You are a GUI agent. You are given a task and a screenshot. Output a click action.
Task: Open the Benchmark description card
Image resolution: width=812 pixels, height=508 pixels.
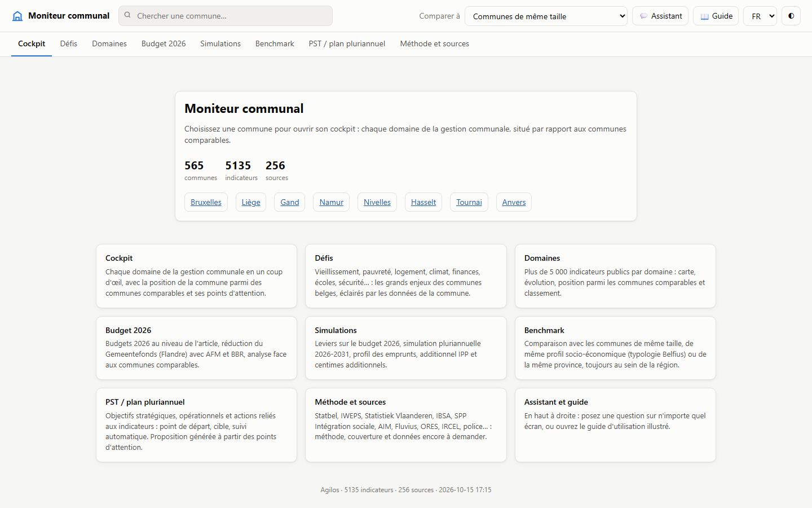click(x=615, y=348)
